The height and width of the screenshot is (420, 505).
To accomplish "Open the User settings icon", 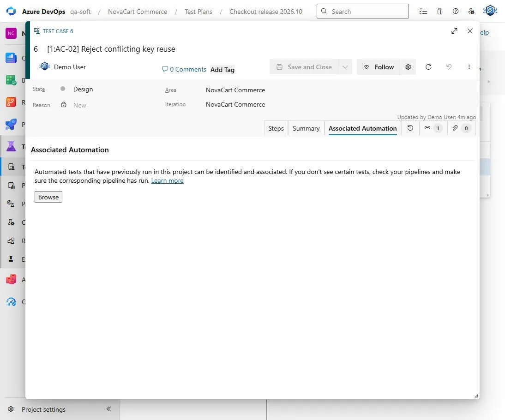I will (x=471, y=11).
